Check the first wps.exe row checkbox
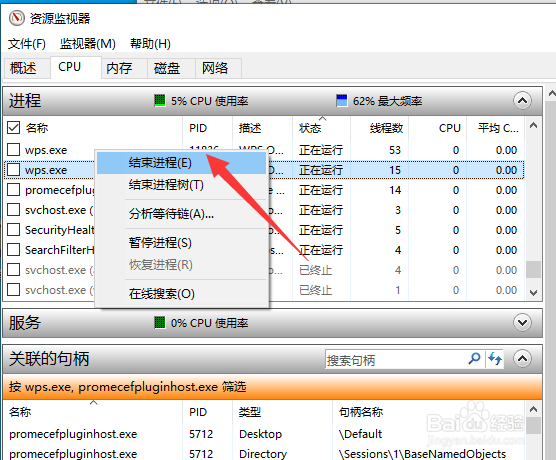Image resolution: width=556 pixels, height=460 pixels. pos(13,150)
